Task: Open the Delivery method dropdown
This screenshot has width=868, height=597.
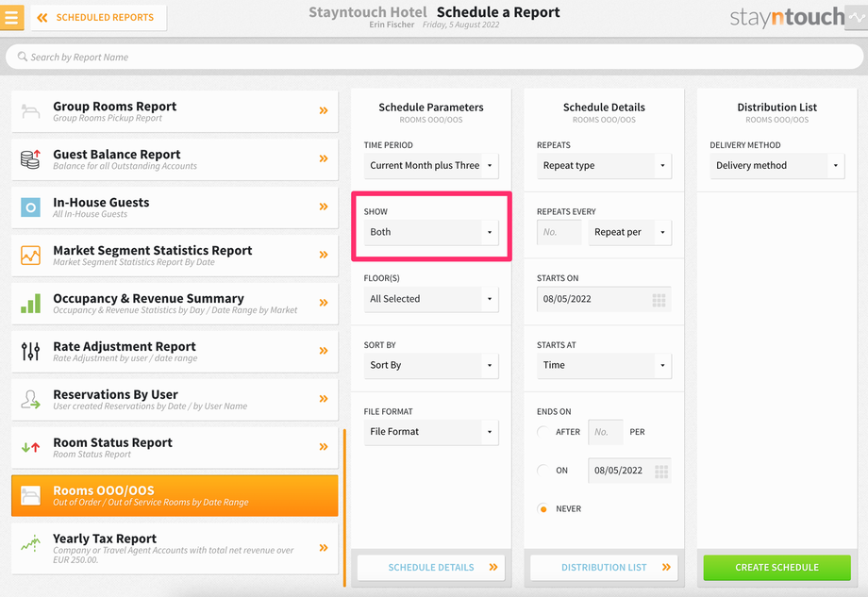Action: (777, 165)
